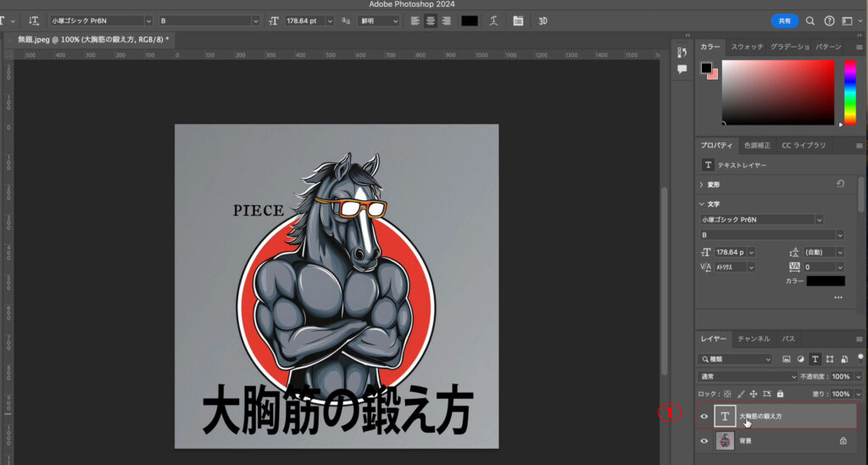Hide the 背景 layer

point(704,441)
